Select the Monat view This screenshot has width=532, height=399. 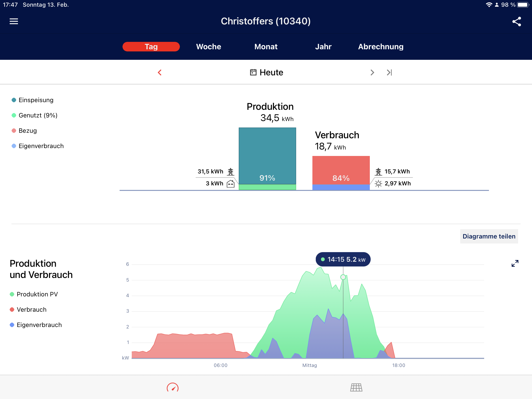tap(266, 47)
